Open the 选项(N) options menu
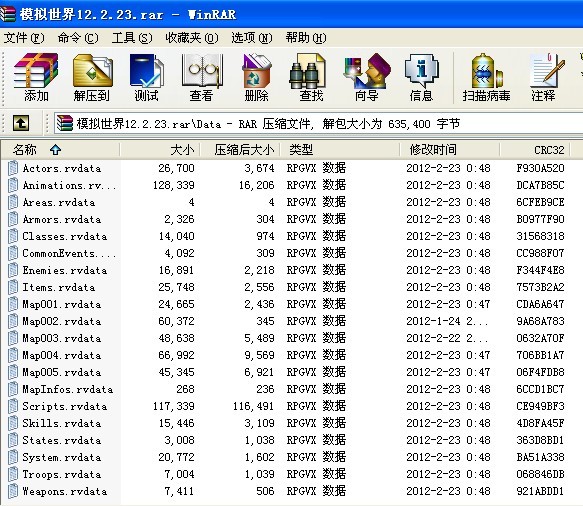583x506 pixels. [x=252, y=38]
